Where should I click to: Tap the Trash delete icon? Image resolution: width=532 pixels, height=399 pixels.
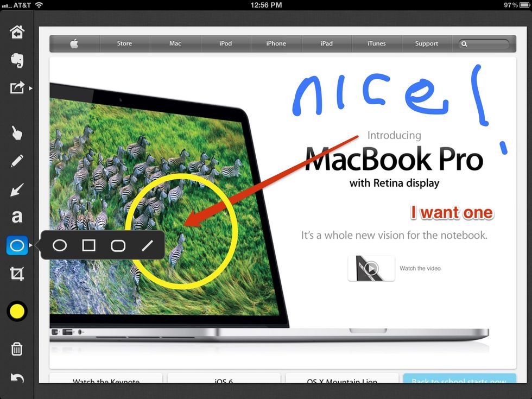point(17,349)
